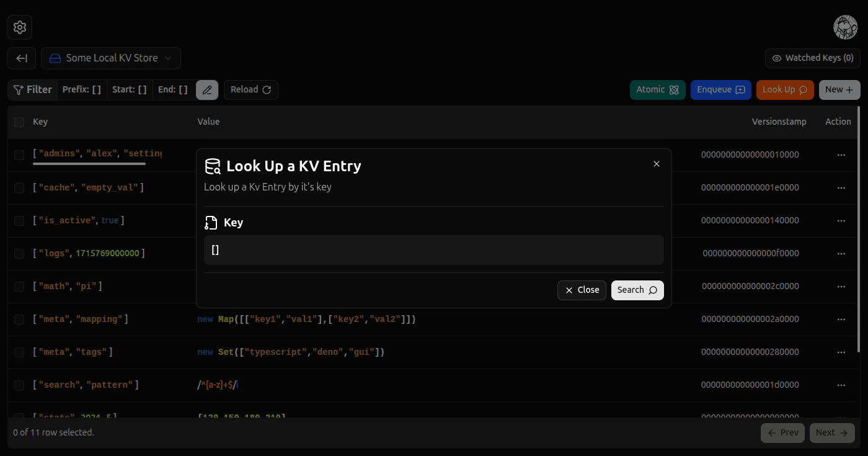The height and width of the screenshot is (456, 868).
Task: Click the ["logs", 1715769000000] key
Action: point(89,254)
